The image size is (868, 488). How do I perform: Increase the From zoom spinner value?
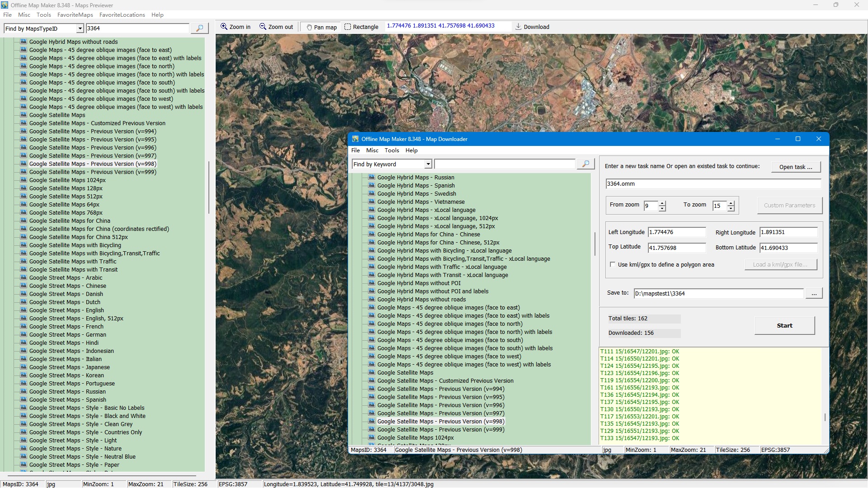point(662,203)
